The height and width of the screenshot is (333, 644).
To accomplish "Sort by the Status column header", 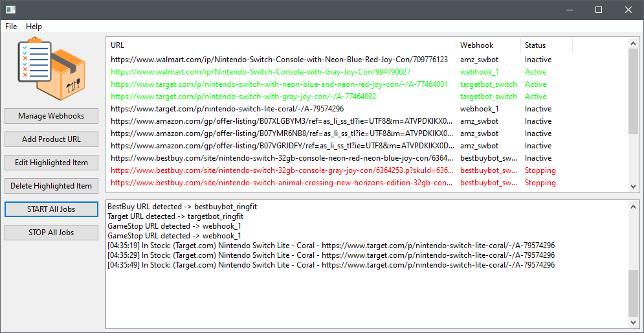I will coord(547,45).
